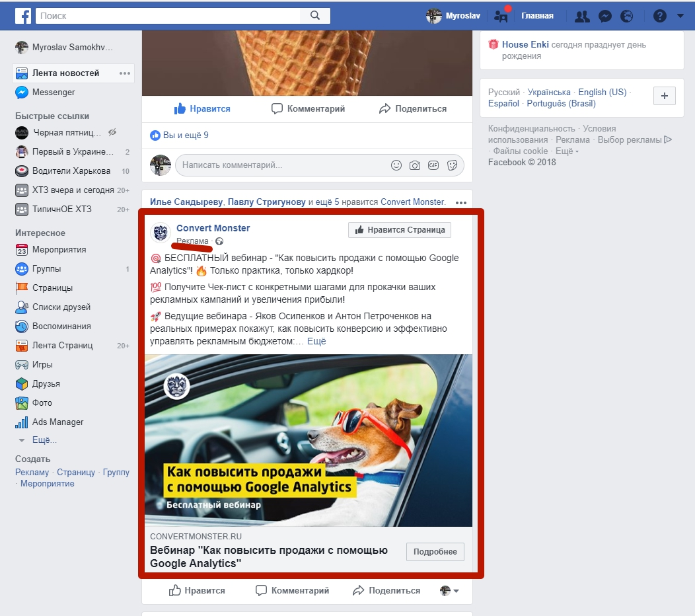Click Группу create link
695x616 pixels.
116,473
